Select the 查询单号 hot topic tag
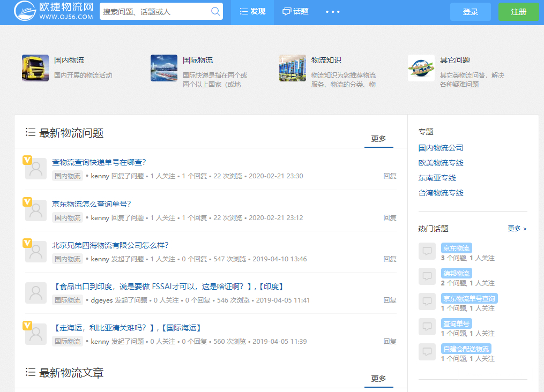 457,323
